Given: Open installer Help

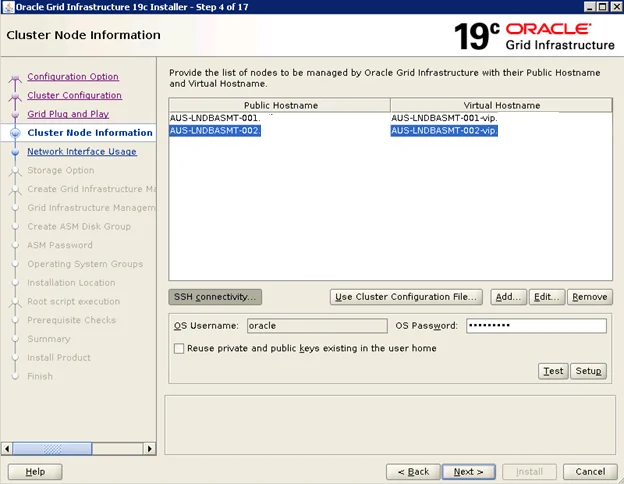Looking at the screenshot, I should pos(35,472).
